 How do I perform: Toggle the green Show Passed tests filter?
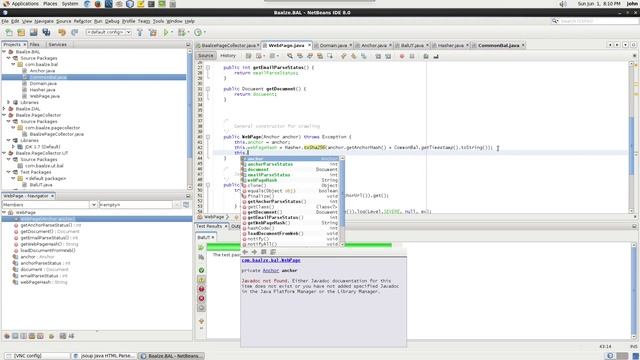point(201,270)
